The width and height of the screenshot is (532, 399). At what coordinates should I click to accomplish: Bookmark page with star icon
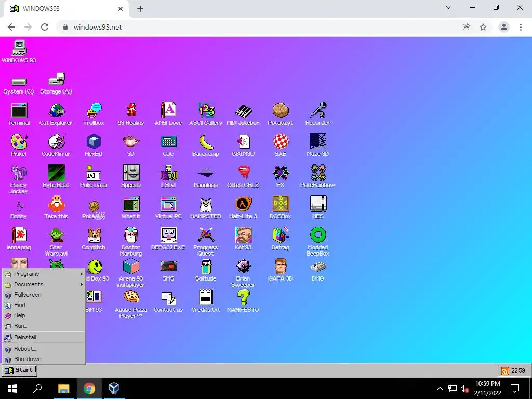pos(483,27)
